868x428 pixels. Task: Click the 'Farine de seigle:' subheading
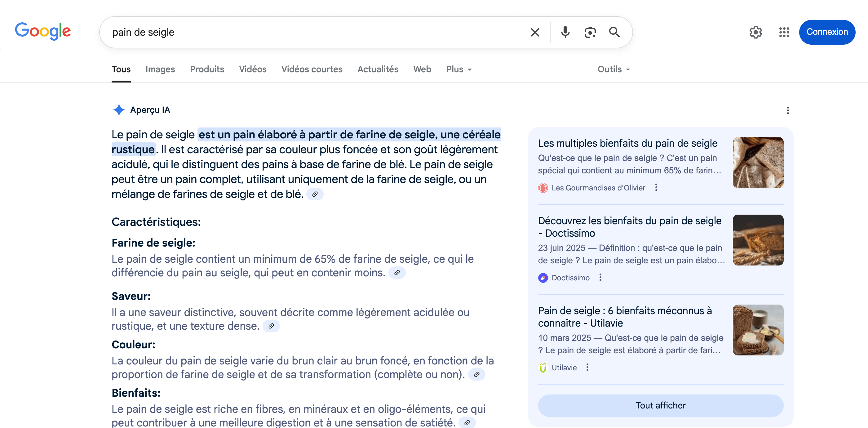tap(153, 243)
